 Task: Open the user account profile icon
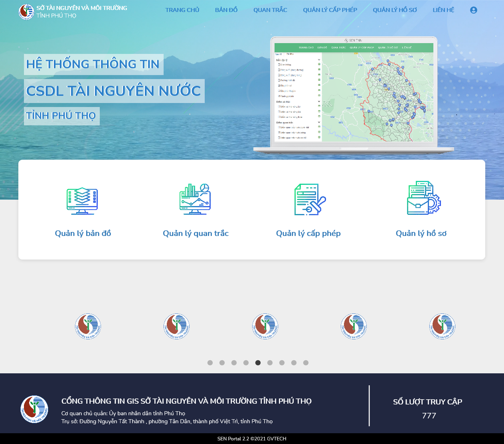point(473,10)
